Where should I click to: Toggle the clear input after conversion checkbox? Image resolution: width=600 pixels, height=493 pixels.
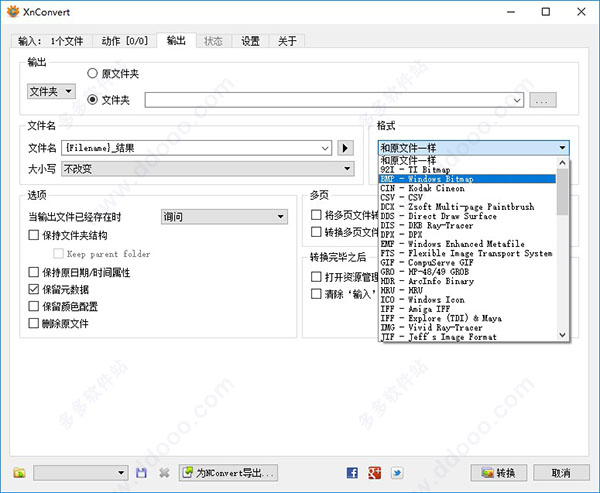pyautogui.click(x=316, y=294)
